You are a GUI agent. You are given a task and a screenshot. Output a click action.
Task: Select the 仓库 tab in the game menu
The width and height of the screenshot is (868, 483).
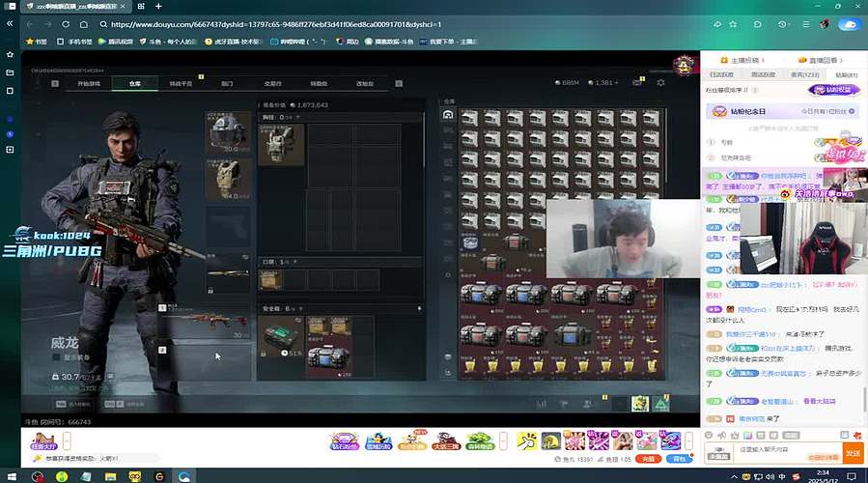[x=135, y=84]
